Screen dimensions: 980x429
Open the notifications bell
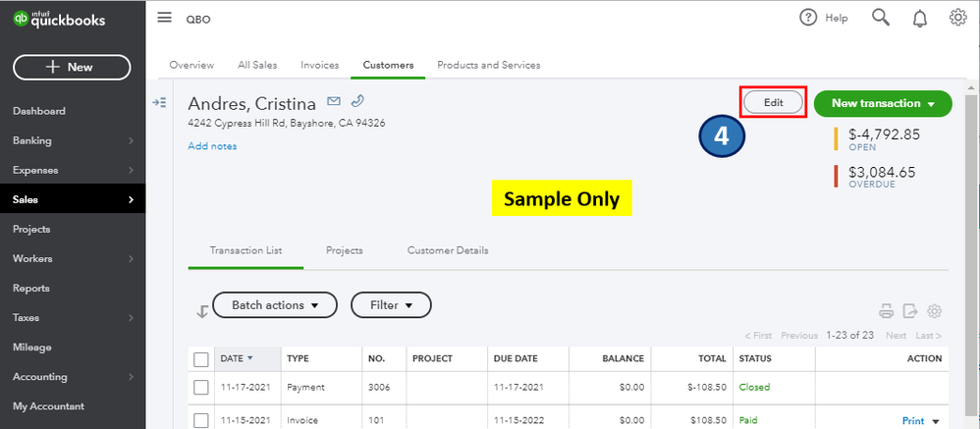tap(920, 18)
